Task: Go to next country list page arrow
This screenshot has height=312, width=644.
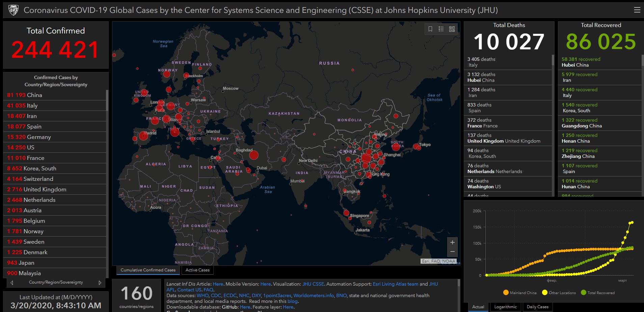Action: click(100, 283)
